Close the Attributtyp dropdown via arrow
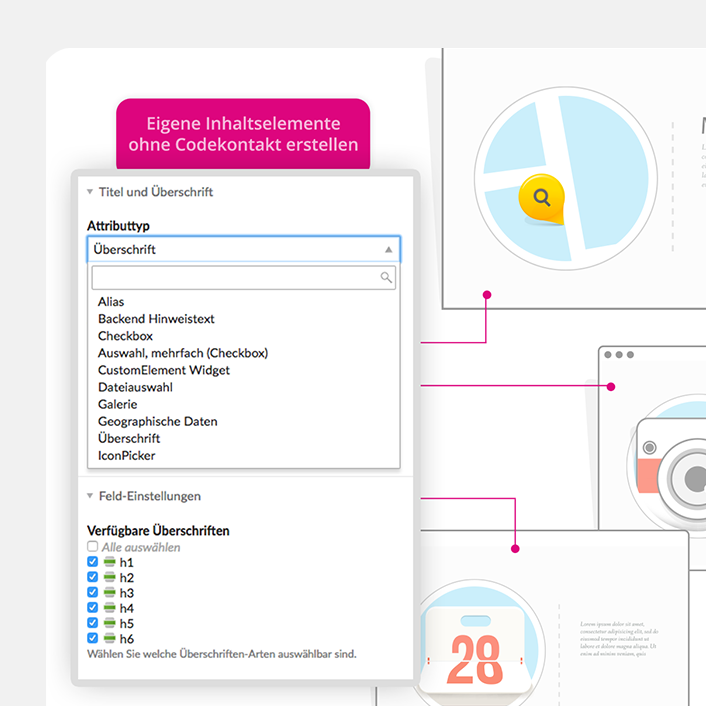This screenshot has height=706, width=706. tap(389, 249)
